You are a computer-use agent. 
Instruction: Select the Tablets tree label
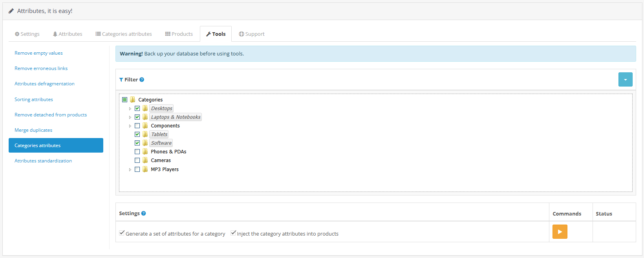(x=159, y=135)
